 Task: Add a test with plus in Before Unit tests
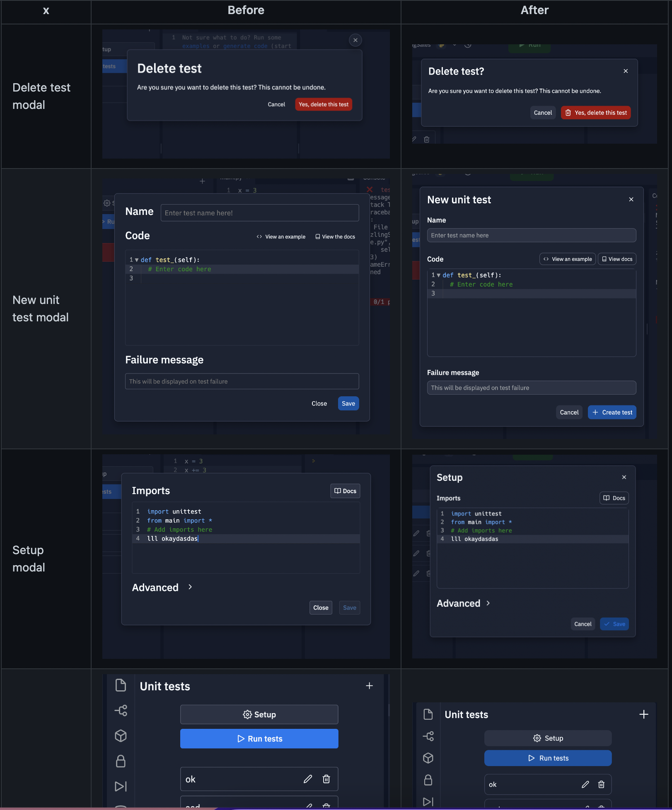coord(370,686)
